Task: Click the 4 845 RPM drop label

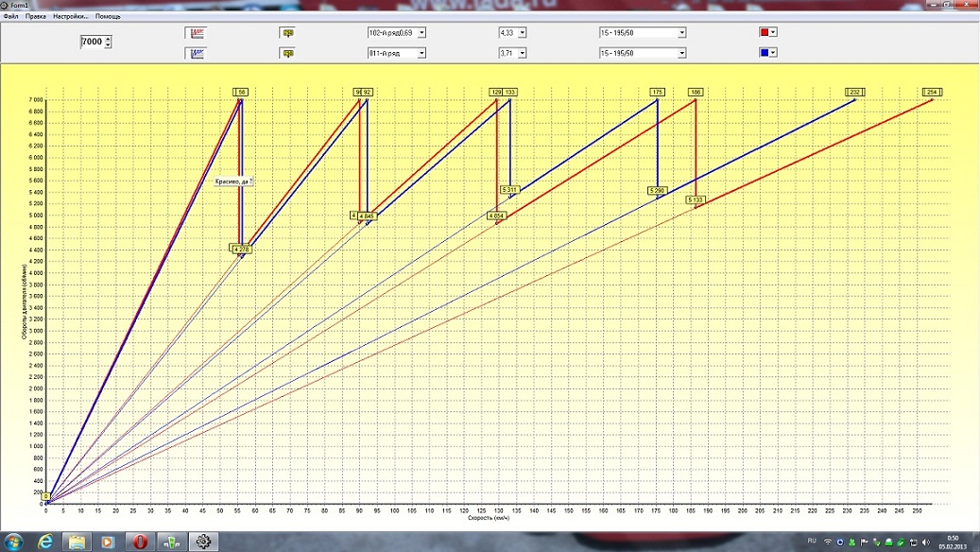Action: click(x=367, y=216)
